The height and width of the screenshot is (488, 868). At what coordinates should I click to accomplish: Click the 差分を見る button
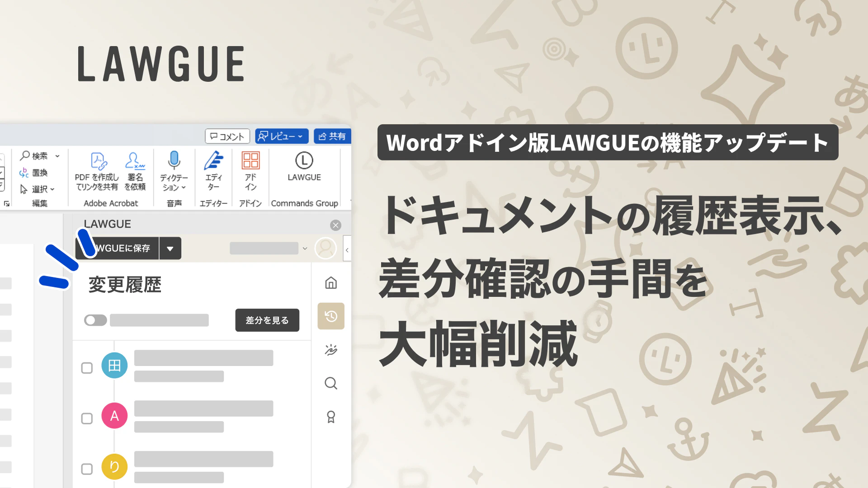[x=267, y=320]
